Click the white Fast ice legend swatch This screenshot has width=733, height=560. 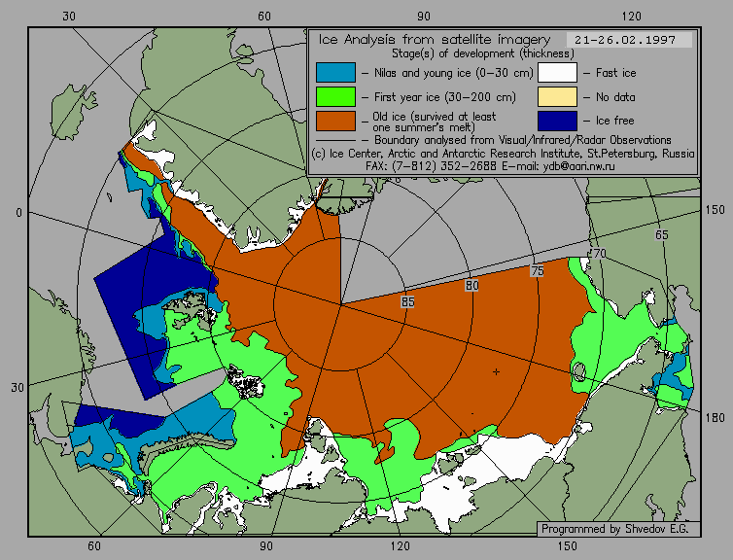tap(557, 73)
